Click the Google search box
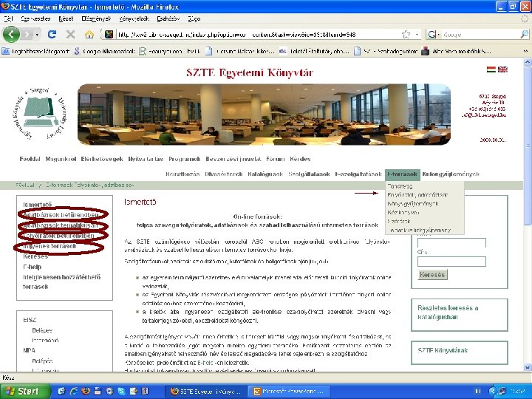Viewport: 532px width, 399px height. tap(480, 34)
